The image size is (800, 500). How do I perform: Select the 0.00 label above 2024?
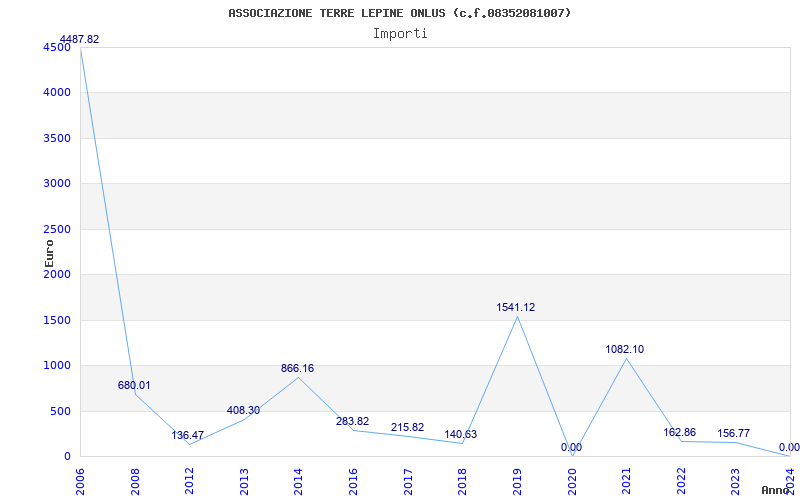pos(789,447)
